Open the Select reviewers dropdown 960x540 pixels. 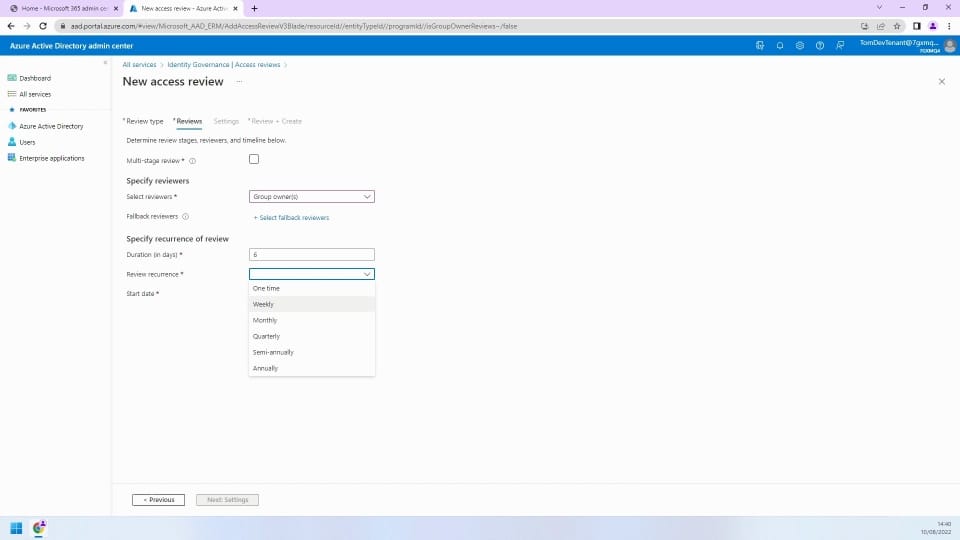tap(312, 197)
